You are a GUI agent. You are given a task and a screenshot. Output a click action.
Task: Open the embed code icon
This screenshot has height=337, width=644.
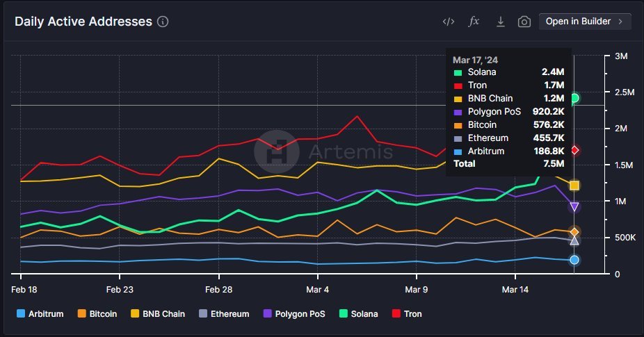click(449, 22)
